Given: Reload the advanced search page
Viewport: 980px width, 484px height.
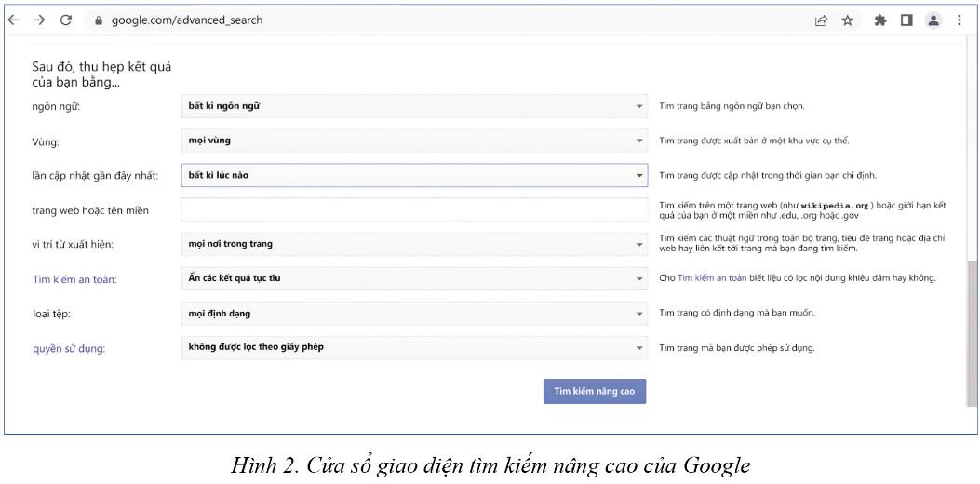Looking at the screenshot, I should point(66,20).
